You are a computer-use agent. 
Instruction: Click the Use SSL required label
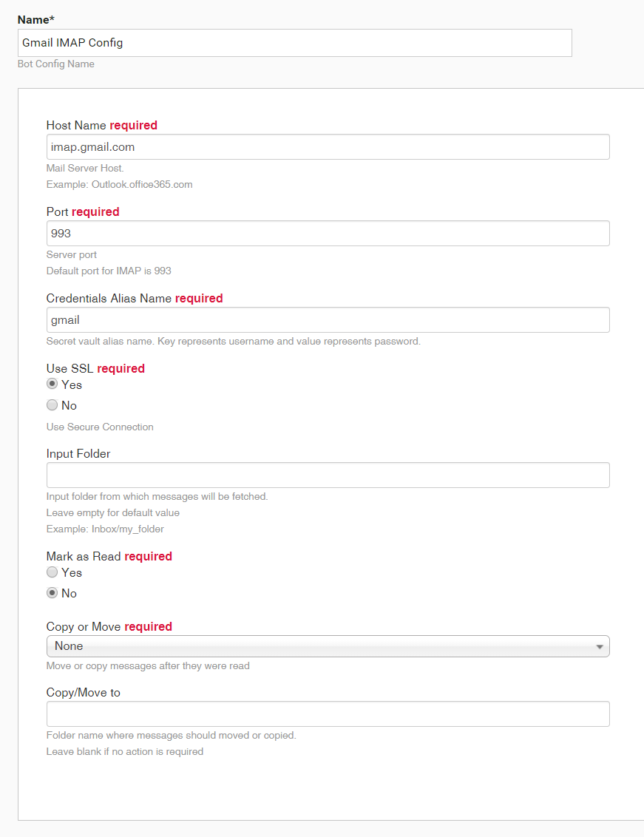click(95, 368)
